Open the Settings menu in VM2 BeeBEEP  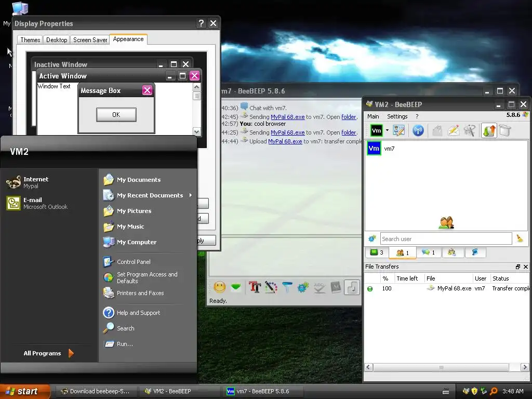[x=397, y=116]
